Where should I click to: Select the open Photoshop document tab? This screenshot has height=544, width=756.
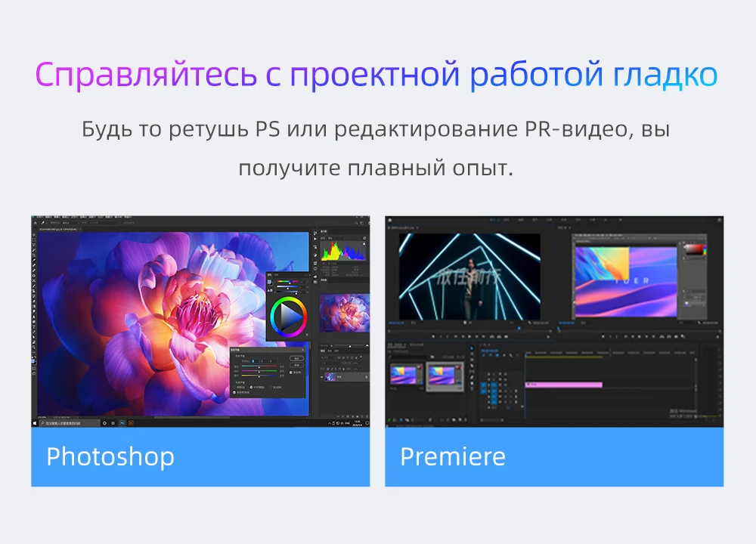pos(60,230)
